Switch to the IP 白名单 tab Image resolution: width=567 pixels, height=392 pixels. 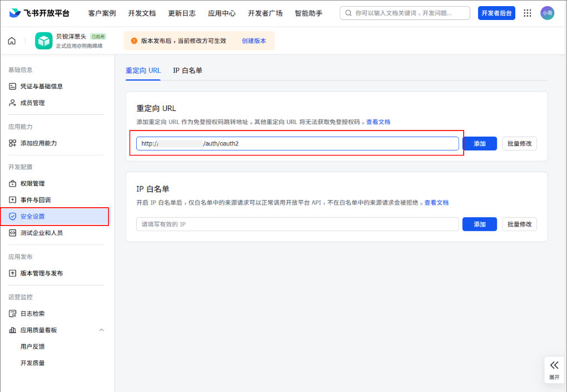pos(188,71)
